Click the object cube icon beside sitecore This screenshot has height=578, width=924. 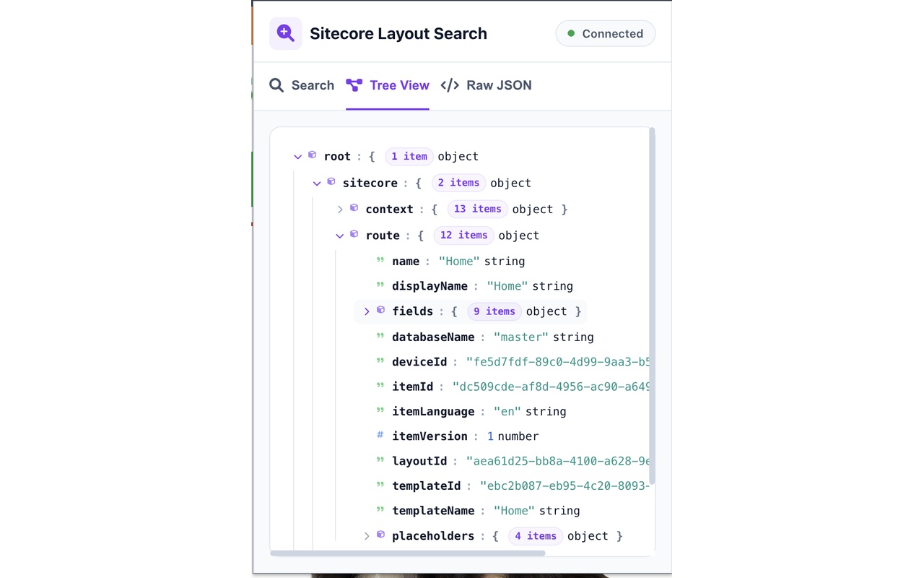coord(331,181)
